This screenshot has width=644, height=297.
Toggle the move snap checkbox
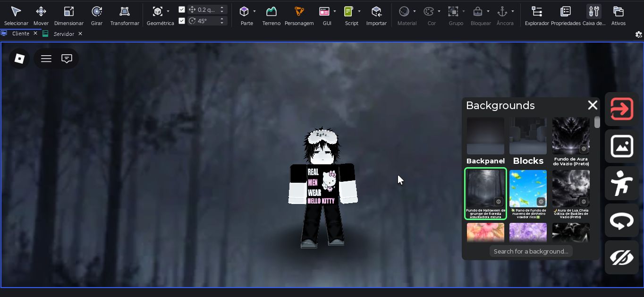click(x=182, y=9)
